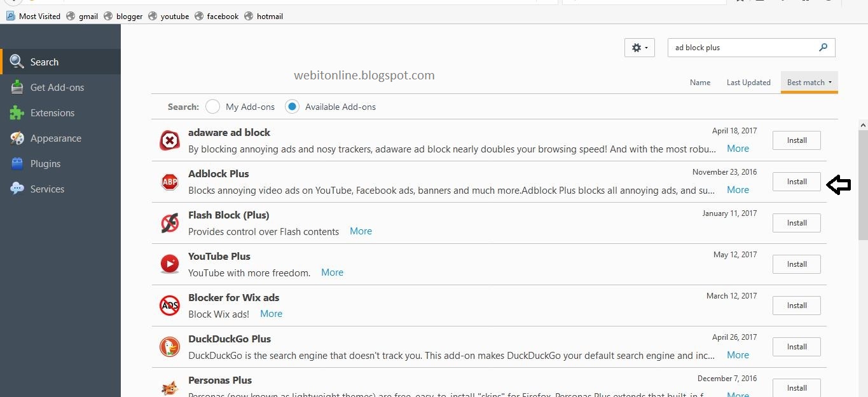Image resolution: width=868 pixels, height=397 pixels.
Task: Click the Flash Block (Plus) title
Action: (229, 215)
